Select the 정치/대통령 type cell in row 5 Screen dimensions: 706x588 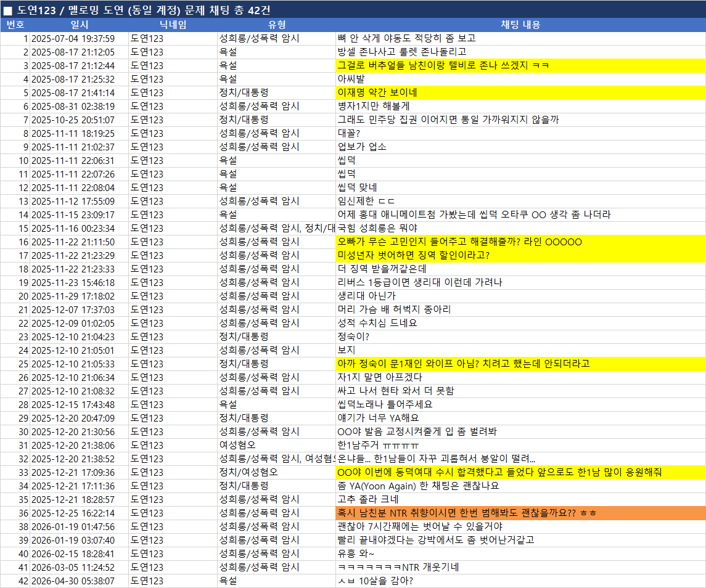276,92
